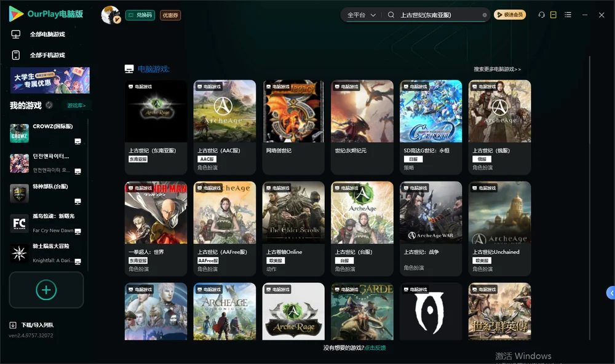The height and width of the screenshot is (364, 615).
Task: Open customer support headset icon
Action: 542,15
